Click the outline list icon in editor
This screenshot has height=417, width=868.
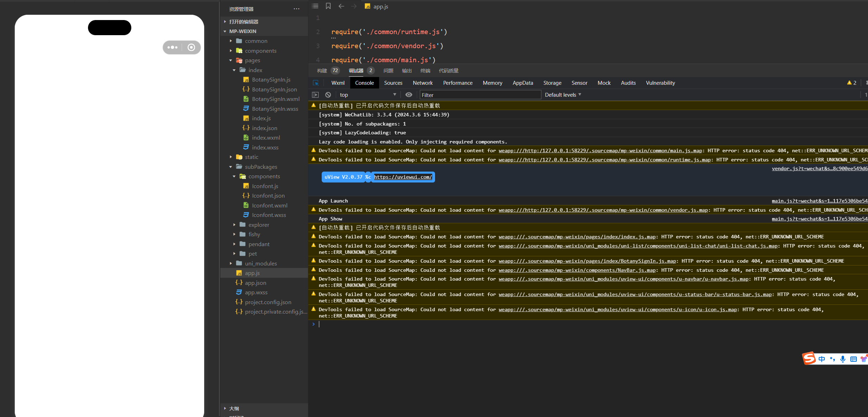315,6
